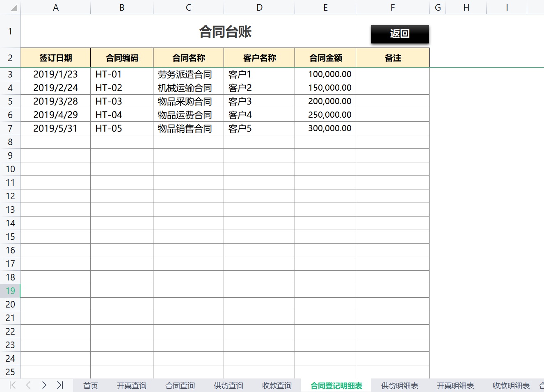Select column E by its header
544x392 pixels.
click(325, 7)
